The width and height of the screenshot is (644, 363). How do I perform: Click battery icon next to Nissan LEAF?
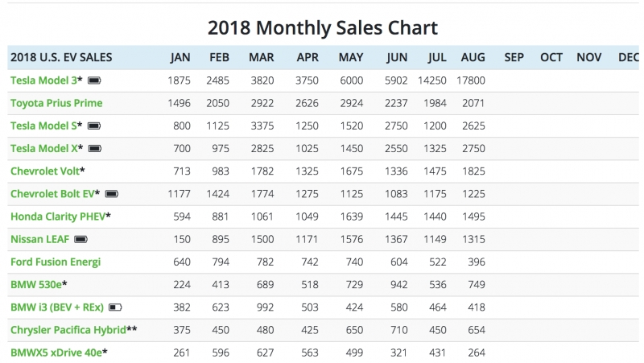pyautogui.click(x=81, y=239)
